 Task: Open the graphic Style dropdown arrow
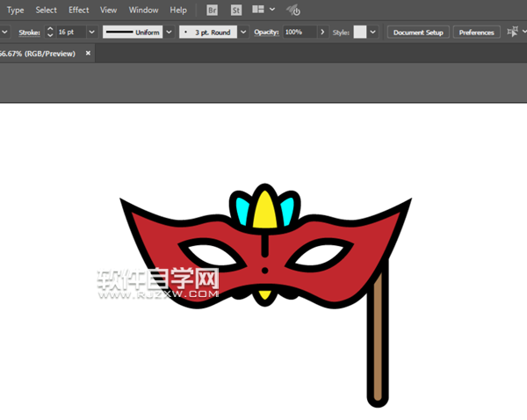tap(372, 32)
